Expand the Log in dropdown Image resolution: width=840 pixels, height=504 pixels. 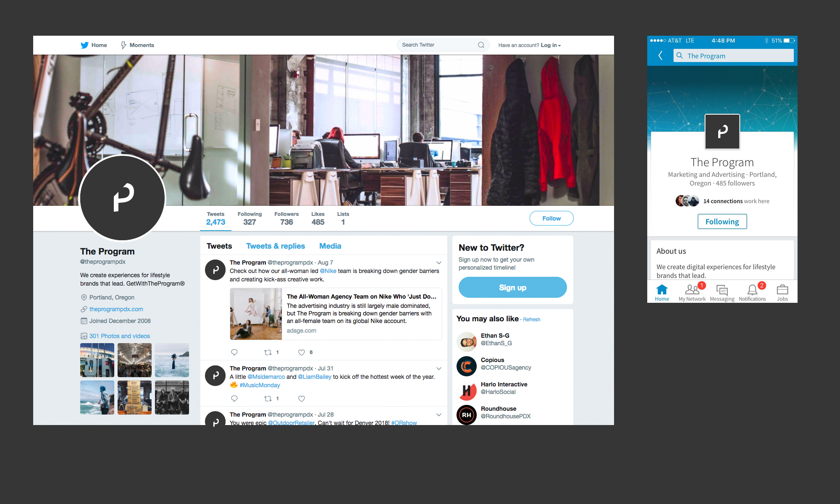(x=551, y=45)
